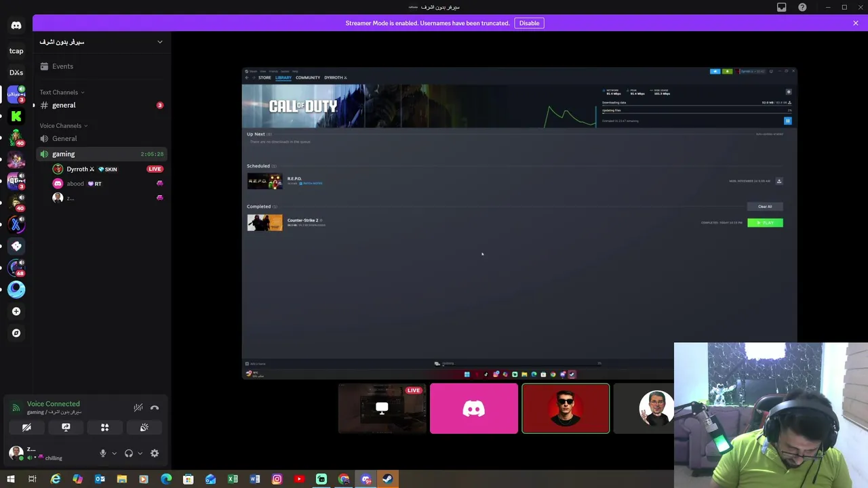Dismiss the Streamer Mode banner
868x488 pixels.
(856, 23)
